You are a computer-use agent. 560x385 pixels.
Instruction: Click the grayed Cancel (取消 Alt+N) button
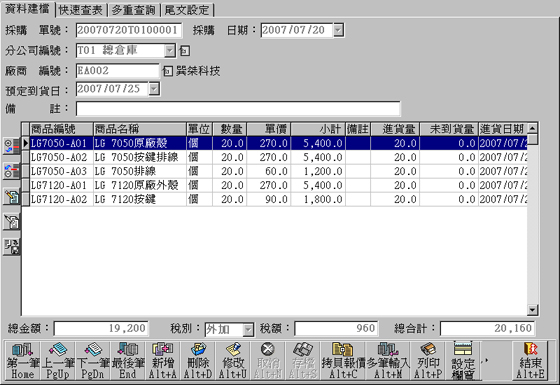pyautogui.click(x=268, y=360)
